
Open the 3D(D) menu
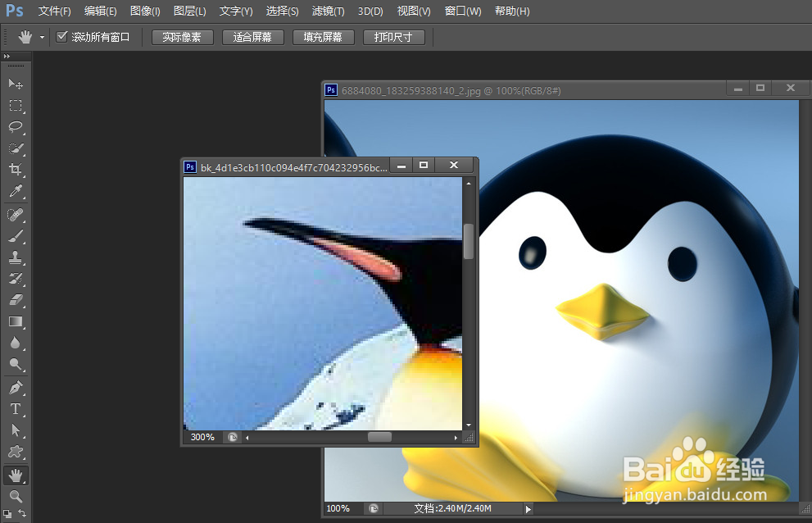370,11
